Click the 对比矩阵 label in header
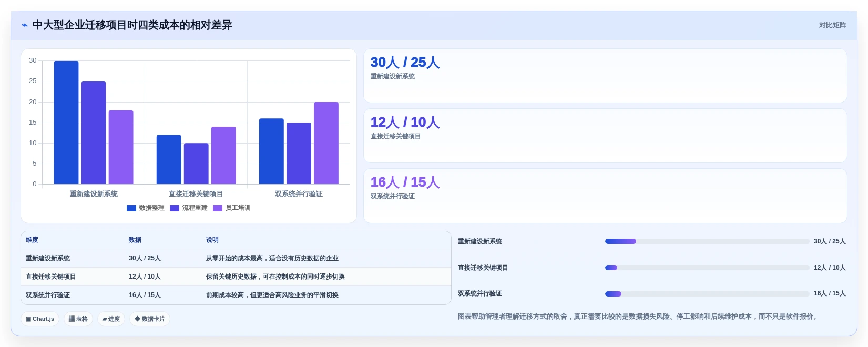Viewport: 868px width, 347px height. pyautogui.click(x=832, y=25)
